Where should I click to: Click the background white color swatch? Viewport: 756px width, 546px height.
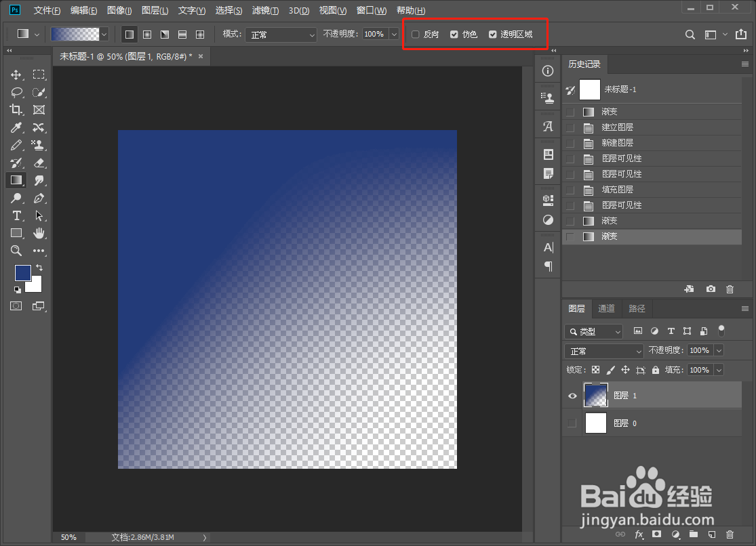click(36, 287)
